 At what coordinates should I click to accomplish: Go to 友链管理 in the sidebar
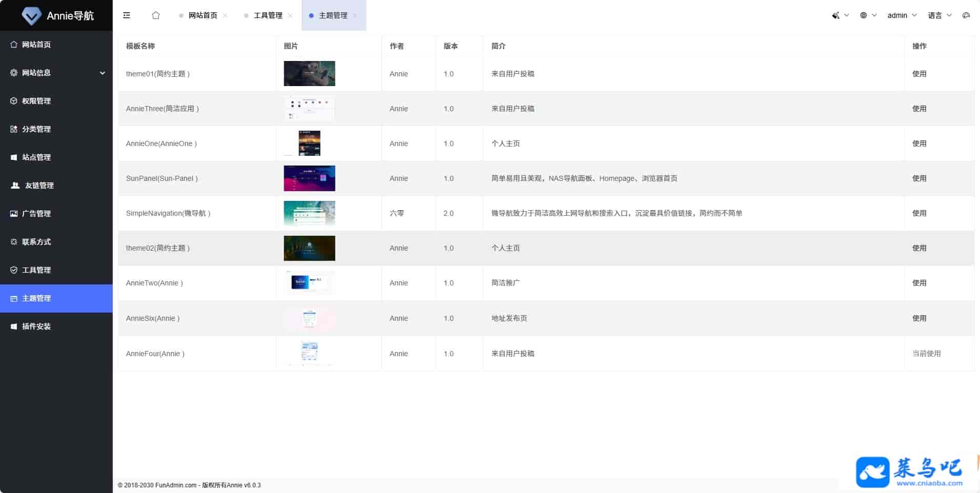tap(39, 186)
